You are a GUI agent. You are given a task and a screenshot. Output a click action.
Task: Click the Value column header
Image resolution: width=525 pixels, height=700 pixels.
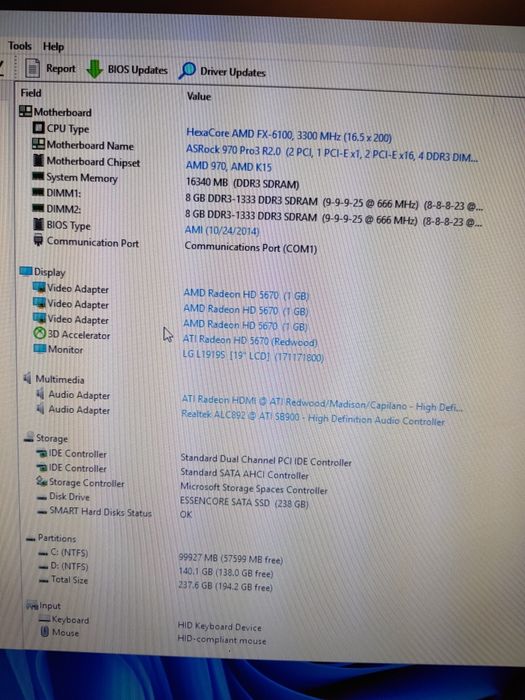tap(199, 96)
